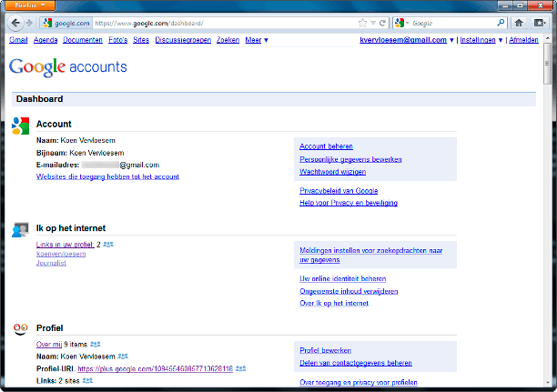Open Documenten in the top navigation

tap(83, 40)
